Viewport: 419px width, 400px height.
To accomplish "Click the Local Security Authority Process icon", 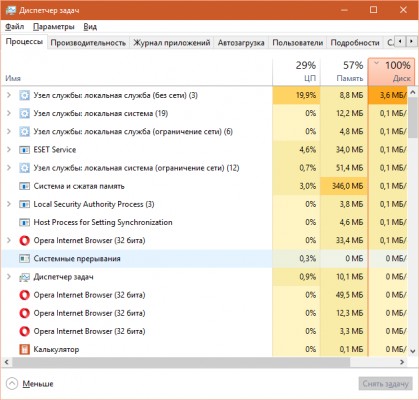I will coord(24,204).
